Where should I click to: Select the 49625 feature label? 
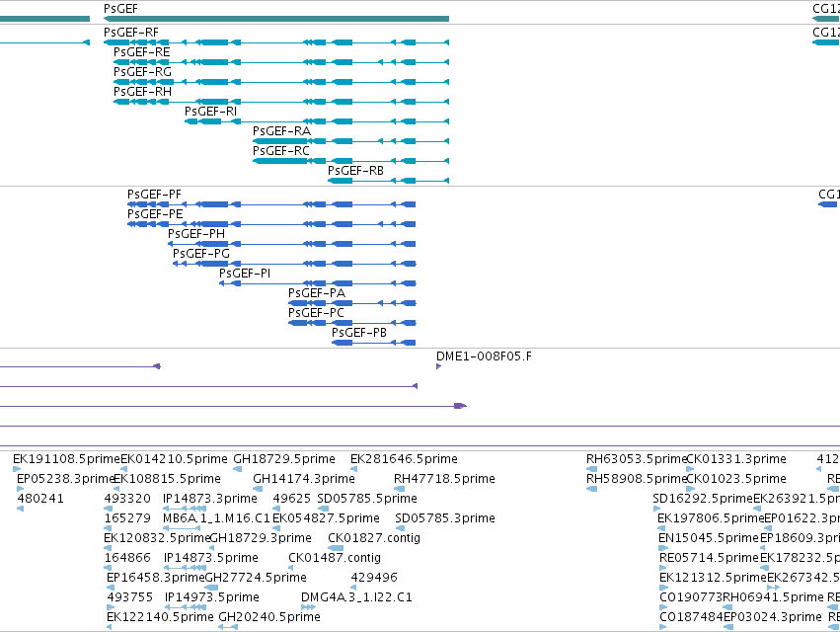[x=292, y=499]
